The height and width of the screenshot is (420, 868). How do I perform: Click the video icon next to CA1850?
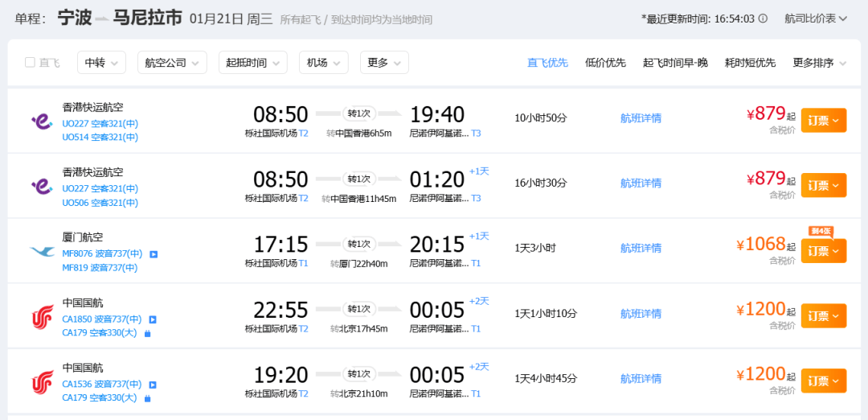(153, 319)
